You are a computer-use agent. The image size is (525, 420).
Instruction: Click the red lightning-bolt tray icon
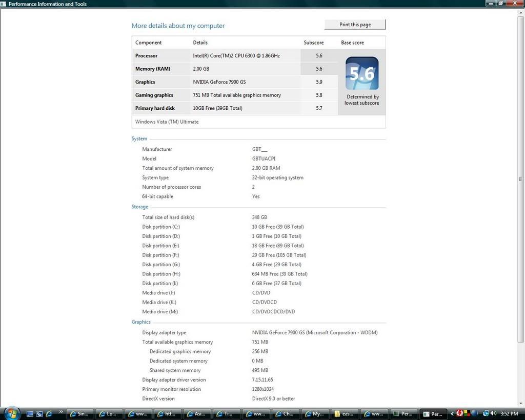(459, 414)
